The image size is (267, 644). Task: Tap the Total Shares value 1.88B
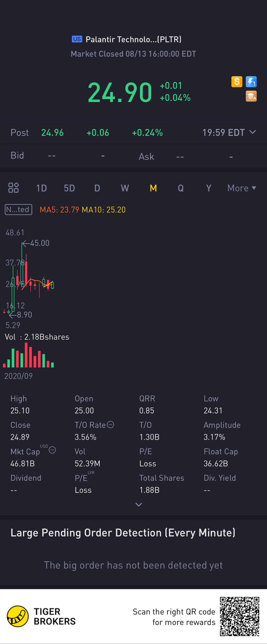pyautogui.click(x=150, y=490)
